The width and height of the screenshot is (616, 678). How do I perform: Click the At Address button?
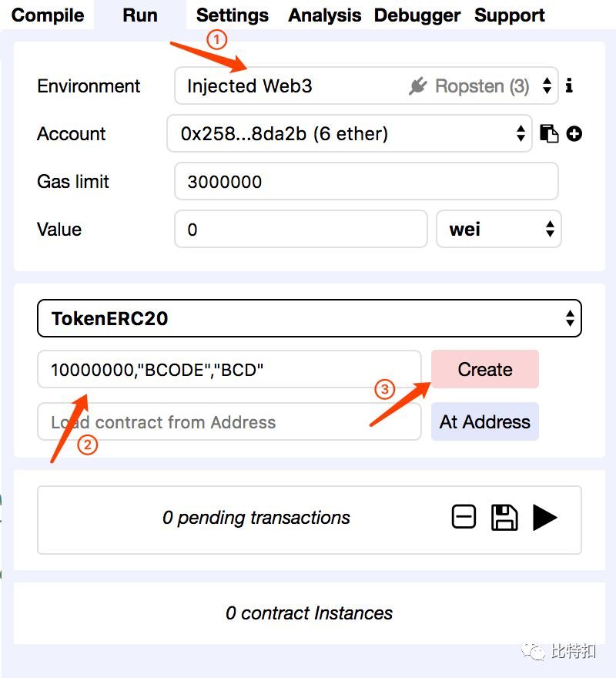click(485, 421)
